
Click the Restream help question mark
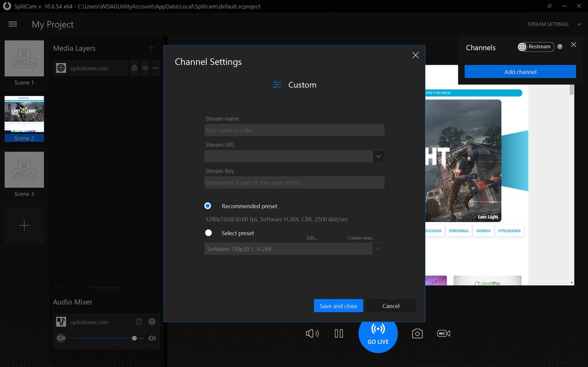[x=560, y=47]
